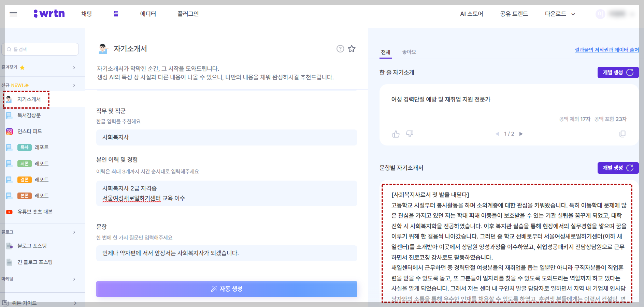Image resolution: width=644 pixels, height=307 pixels.
Task: Edit the 직무 및 직군 input field
Action: 227,137
